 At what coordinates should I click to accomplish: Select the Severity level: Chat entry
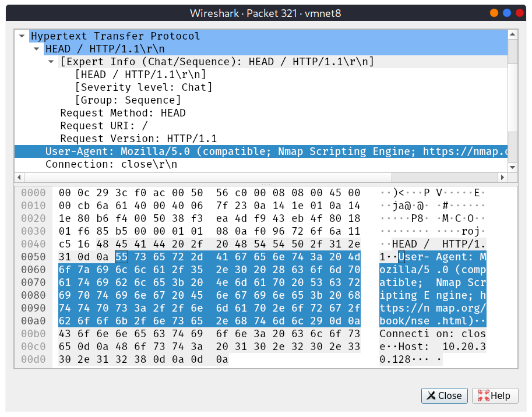[x=143, y=87]
